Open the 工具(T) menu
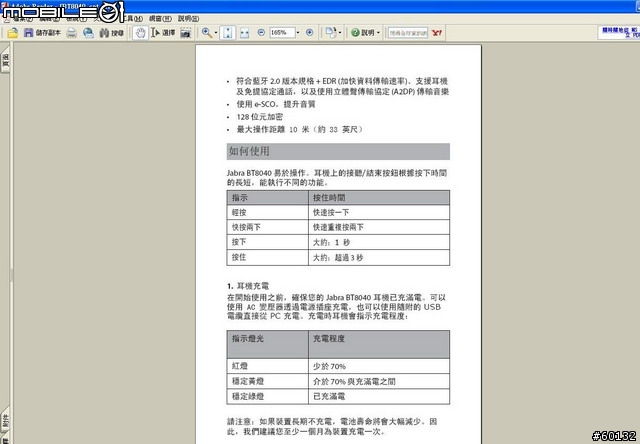640x444 pixels. click(x=133, y=19)
